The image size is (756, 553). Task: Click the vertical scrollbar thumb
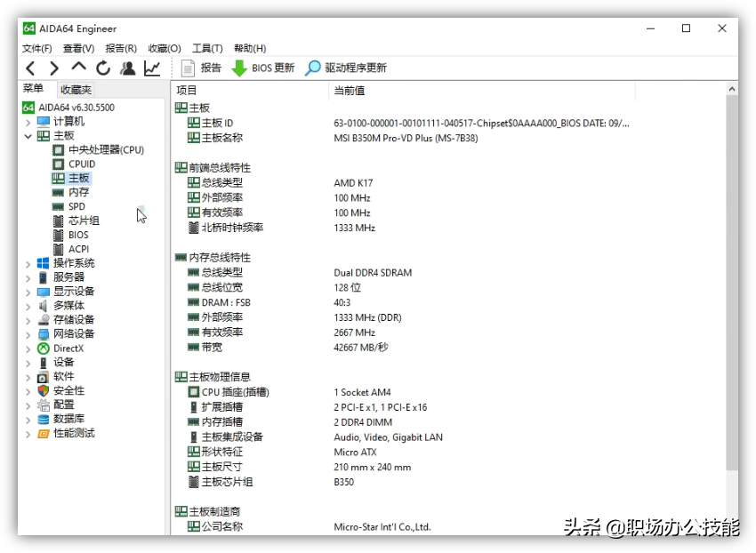732,283
